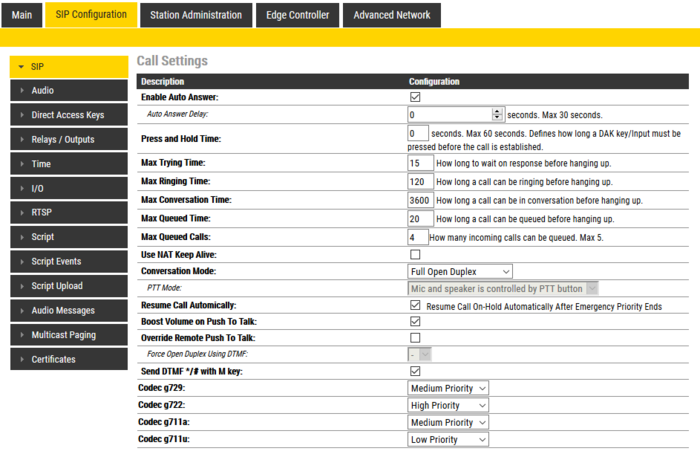Disable the Enable Auto Answer checkbox
The image size is (700, 454).
click(x=415, y=97)
